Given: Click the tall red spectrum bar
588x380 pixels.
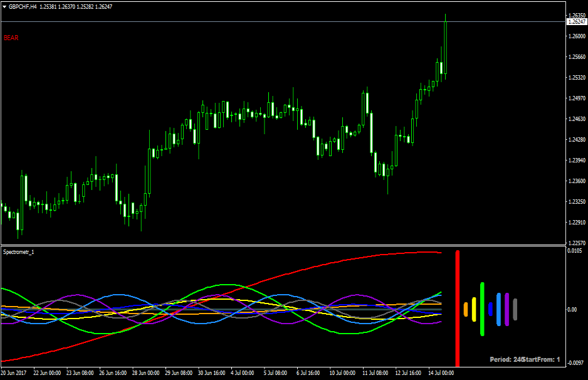Looking at the screenshot, I should [458, 308].
